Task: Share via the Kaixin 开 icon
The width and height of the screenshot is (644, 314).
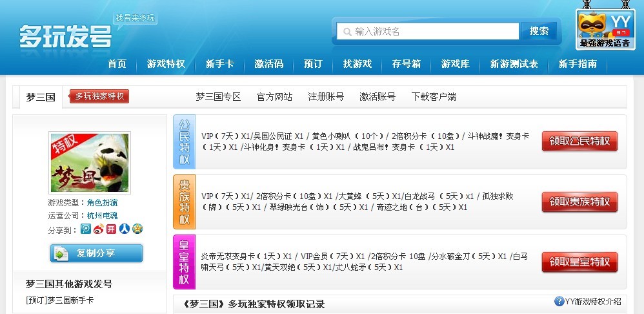Action: click(x=111, y=229)
